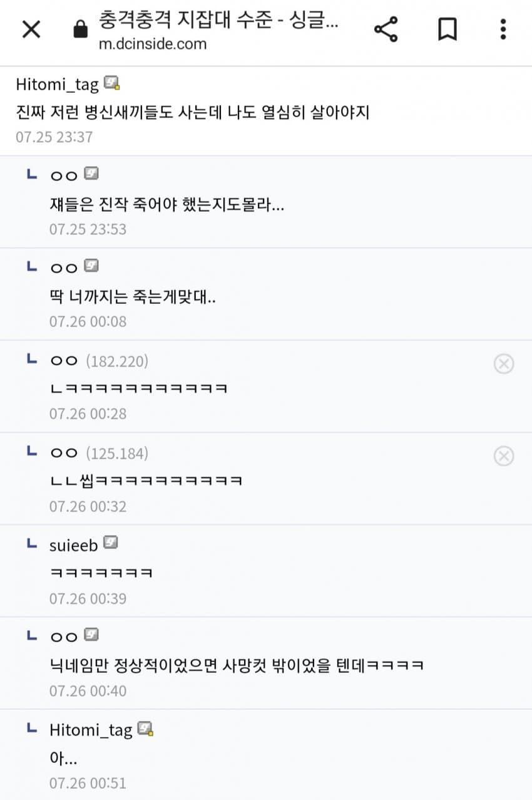Image resolution: width=532 pixels, height=800 pixels.
Task: Tap the page title in the toolbar
Action: 218,21
